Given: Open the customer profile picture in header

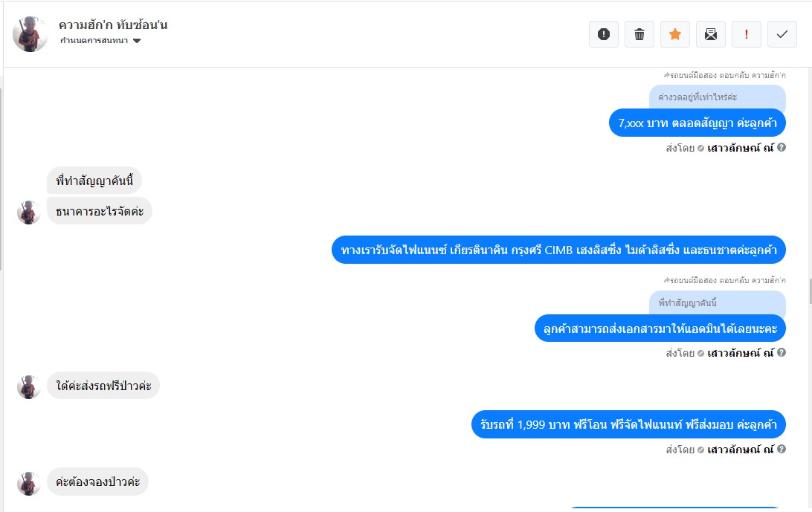Looking at the screenshot, I should pos(30,34).
